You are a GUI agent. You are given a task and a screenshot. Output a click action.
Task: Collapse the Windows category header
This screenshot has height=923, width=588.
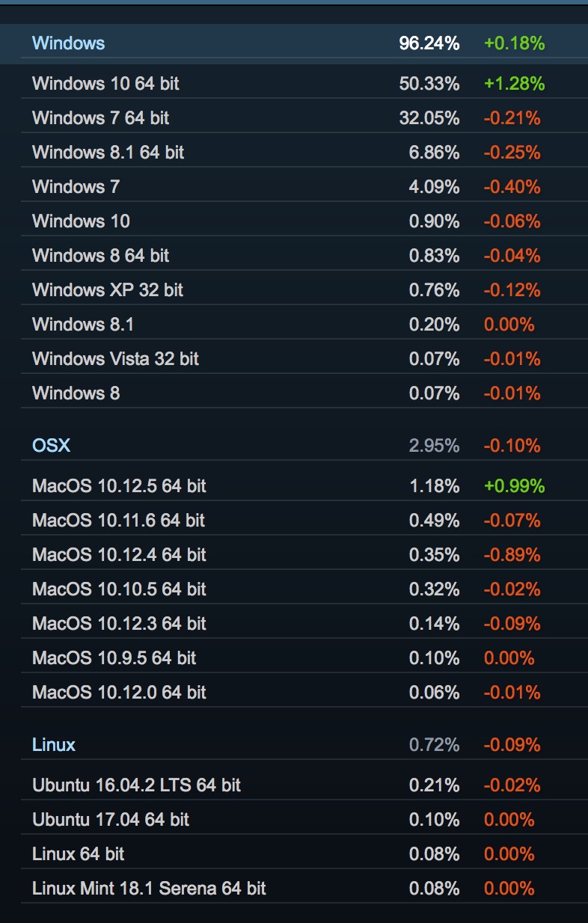68,43
